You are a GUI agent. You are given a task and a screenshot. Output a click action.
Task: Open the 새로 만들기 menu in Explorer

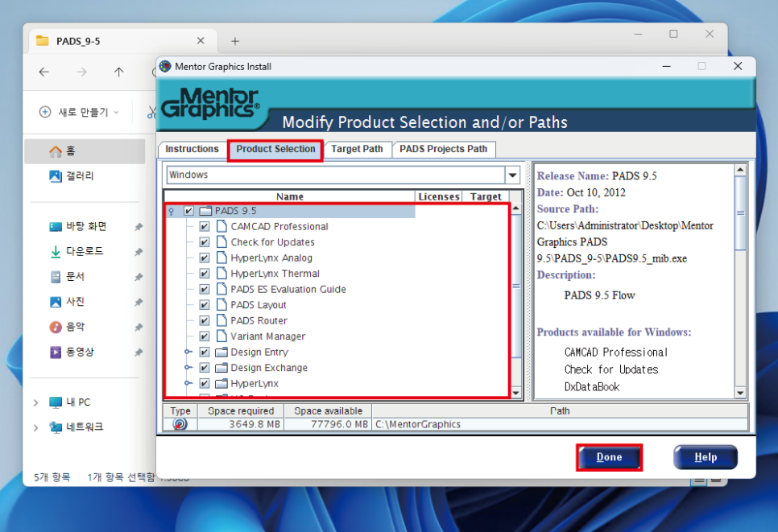(80, 112)
